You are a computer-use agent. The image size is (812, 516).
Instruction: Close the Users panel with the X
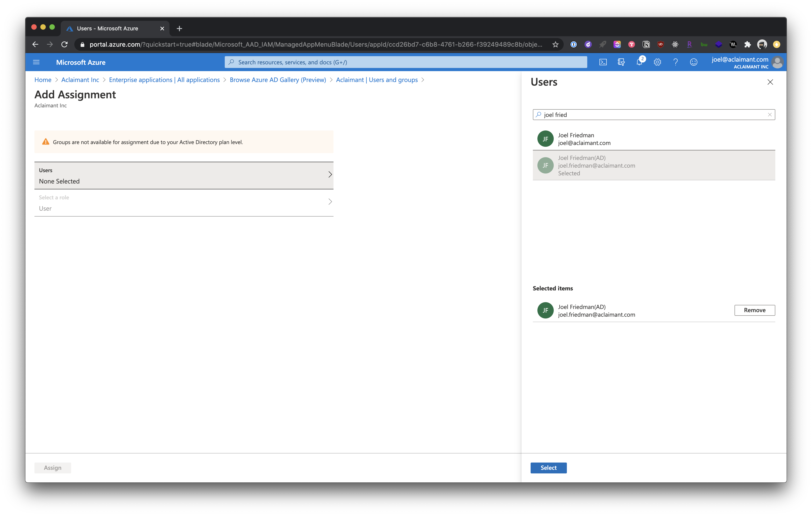[770, 82]
